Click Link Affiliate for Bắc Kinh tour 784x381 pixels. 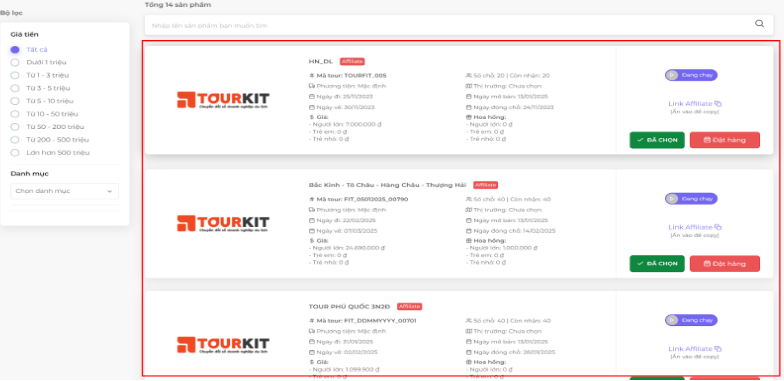click(690, 227)
